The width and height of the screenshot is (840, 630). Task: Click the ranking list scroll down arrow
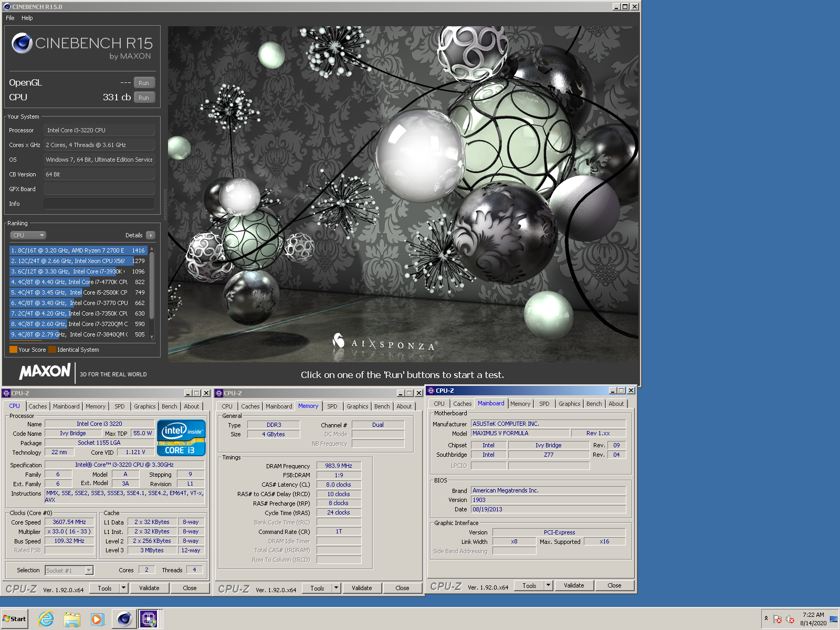pyautogui.click(x=152, y=337)
